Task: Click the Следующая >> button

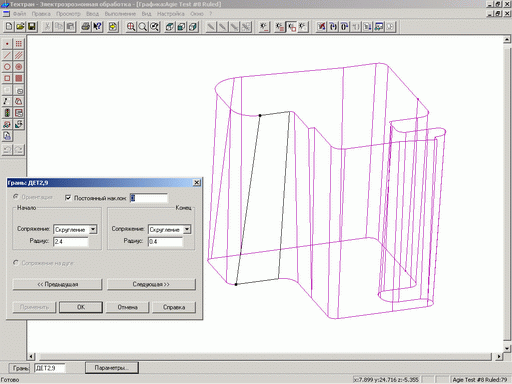Action: [151, 284]
